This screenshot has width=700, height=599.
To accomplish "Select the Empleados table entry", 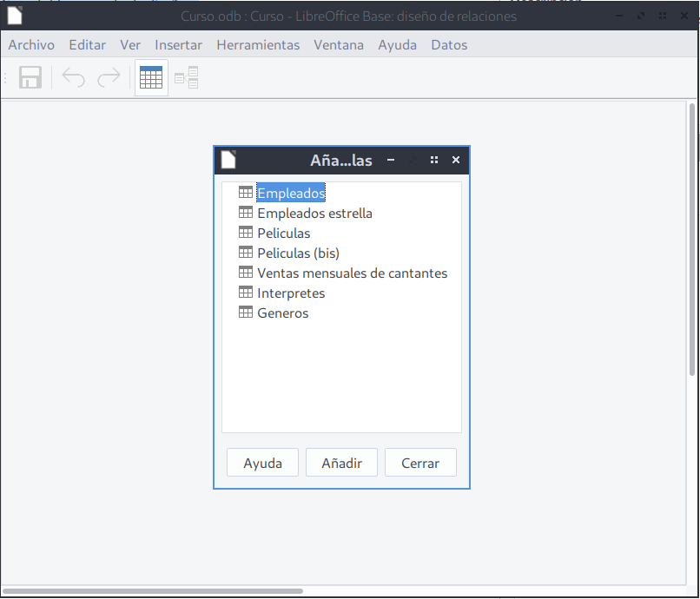I will [x=291, y=193].
